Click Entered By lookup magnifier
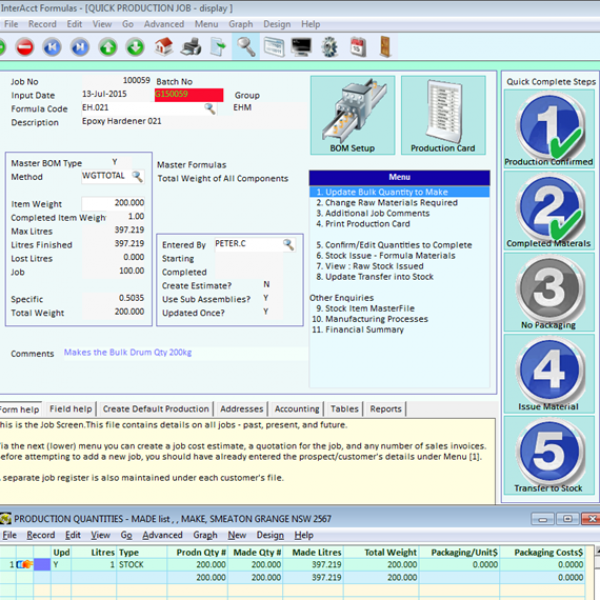Screen dimensions: 600x600 coord(289,244)
